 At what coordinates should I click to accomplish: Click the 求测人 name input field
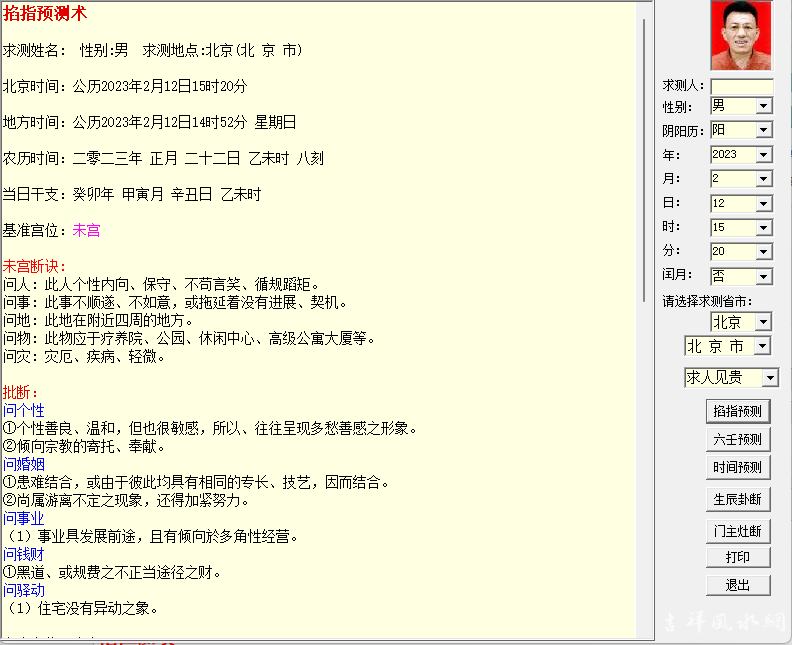[x=741, y=87]
